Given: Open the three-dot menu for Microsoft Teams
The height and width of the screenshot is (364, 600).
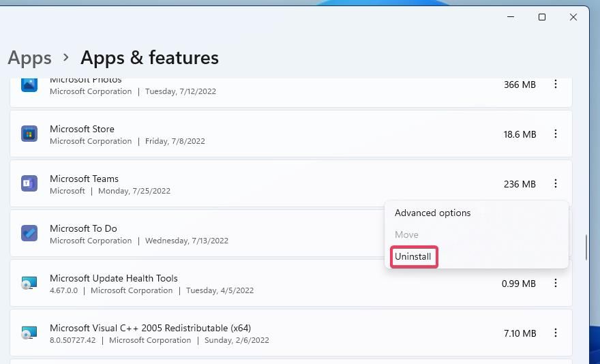Looking at the screenshot, I should (x=555, y=184).
